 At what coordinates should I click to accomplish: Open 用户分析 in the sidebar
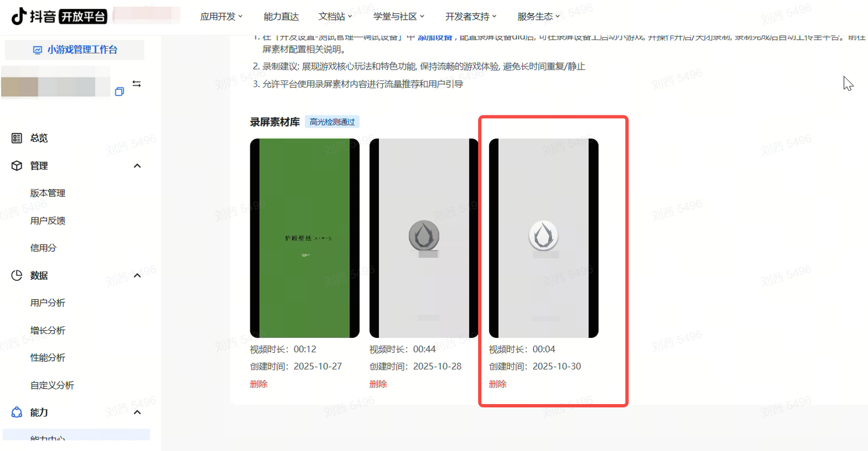click(x=48, y=303)
